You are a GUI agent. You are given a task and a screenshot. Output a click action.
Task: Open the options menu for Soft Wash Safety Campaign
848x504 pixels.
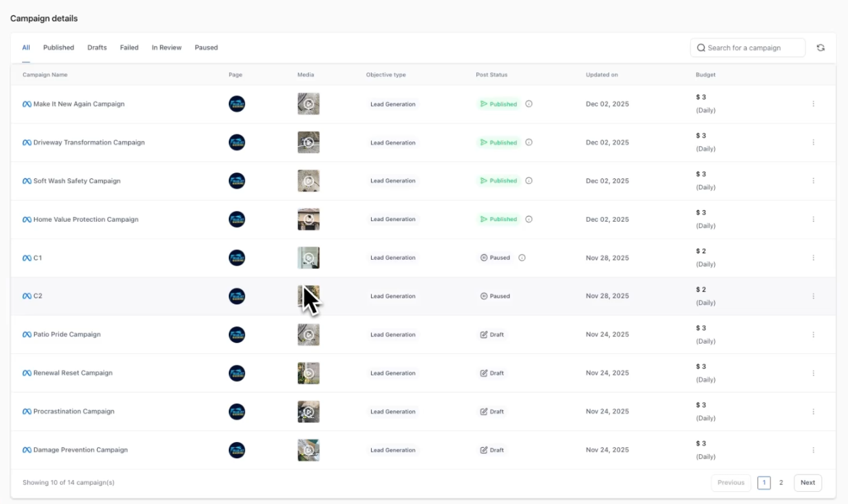coord(813,181)
